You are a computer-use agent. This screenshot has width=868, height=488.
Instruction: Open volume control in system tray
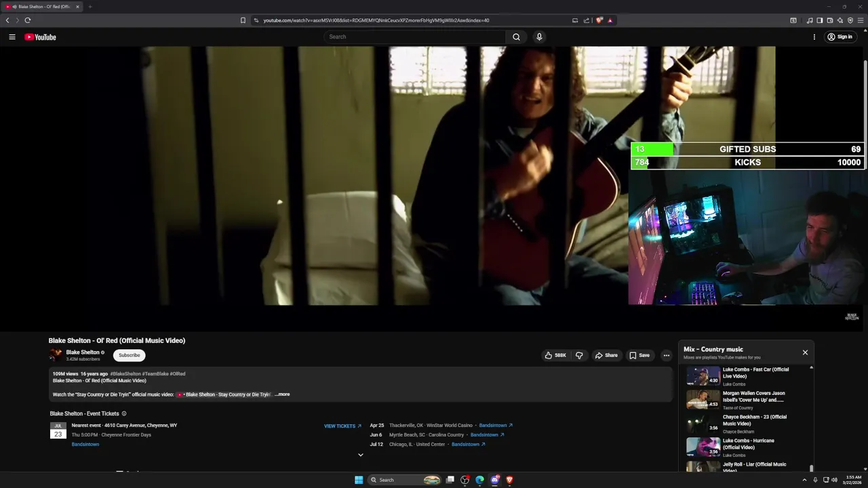click(x=834, y=480)
